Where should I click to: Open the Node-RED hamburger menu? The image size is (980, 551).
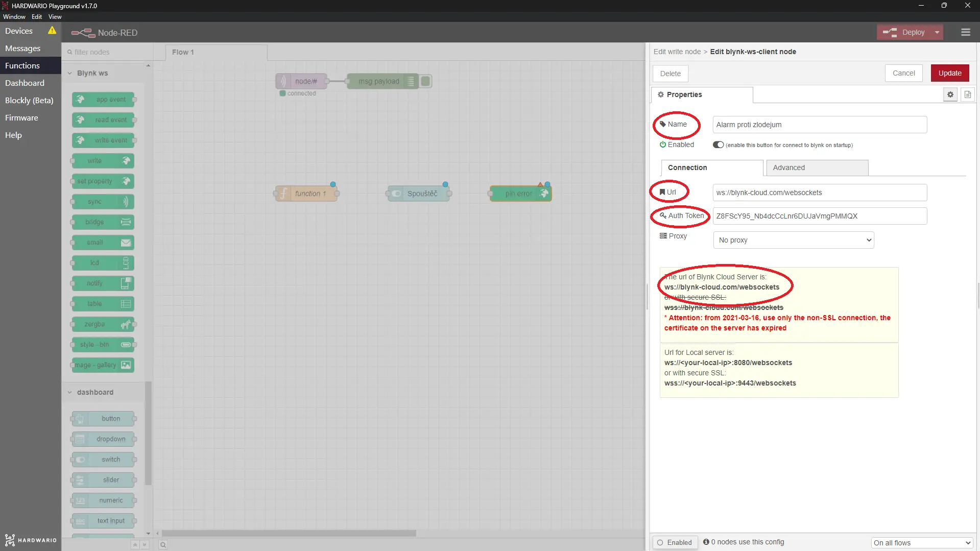(965, 32)
